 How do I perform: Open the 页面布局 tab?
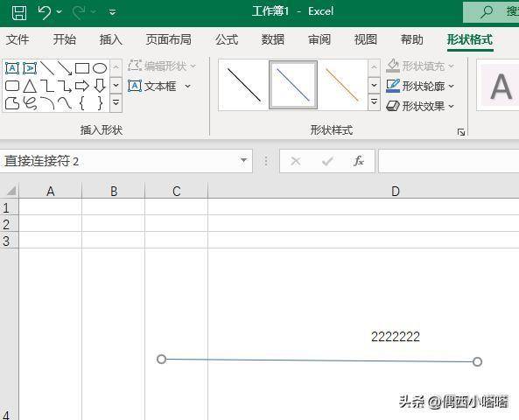(x=168, y=39)
